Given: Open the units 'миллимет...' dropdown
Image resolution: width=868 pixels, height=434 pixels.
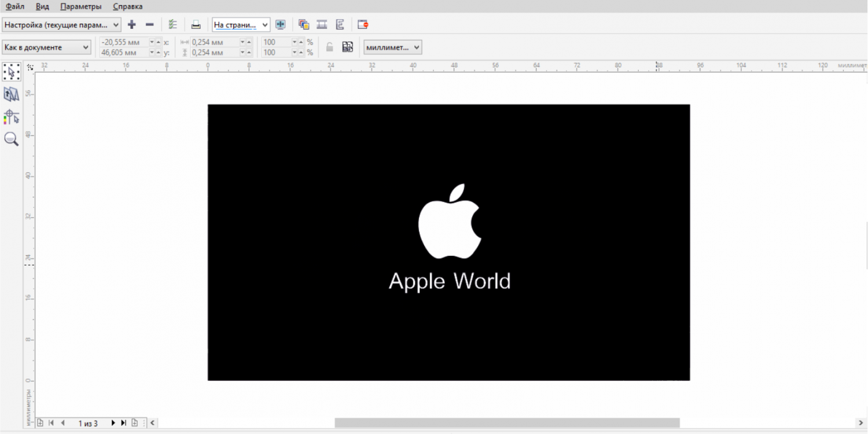Looking at the screenshot, I should click(393, 47).
